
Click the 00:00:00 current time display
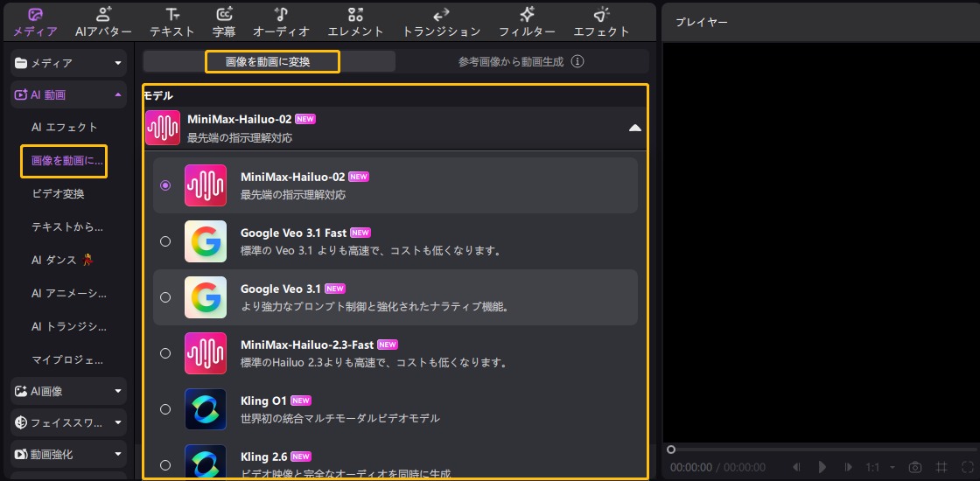691,467
